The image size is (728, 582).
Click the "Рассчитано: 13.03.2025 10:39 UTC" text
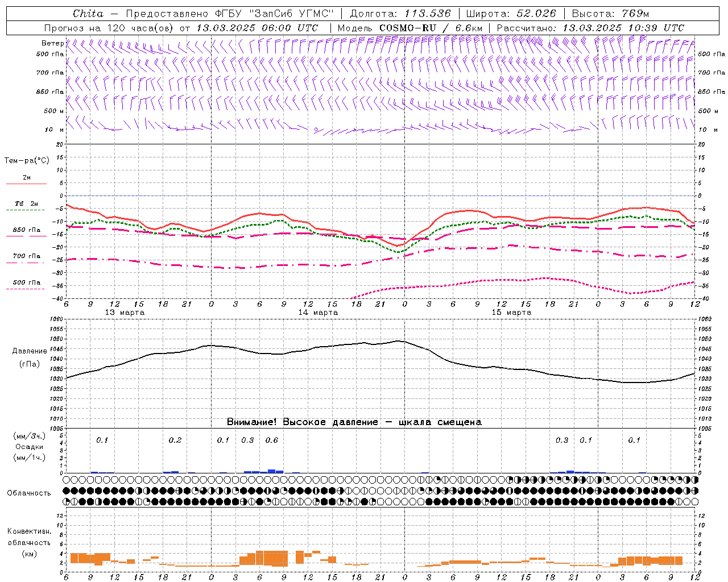(x=590, y=28)
